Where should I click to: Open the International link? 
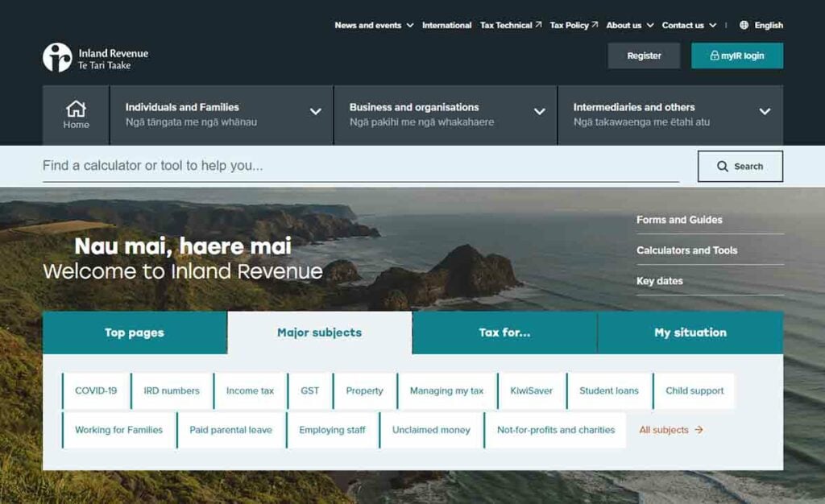pos(446,25)
